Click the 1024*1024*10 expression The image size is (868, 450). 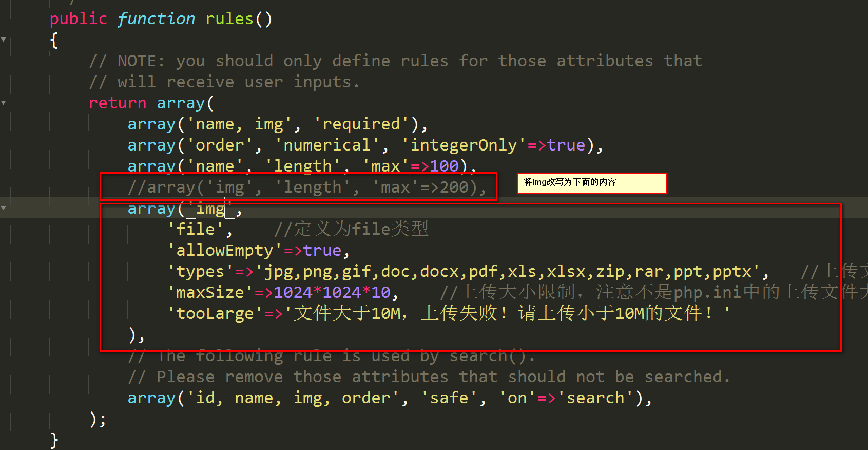332,293
